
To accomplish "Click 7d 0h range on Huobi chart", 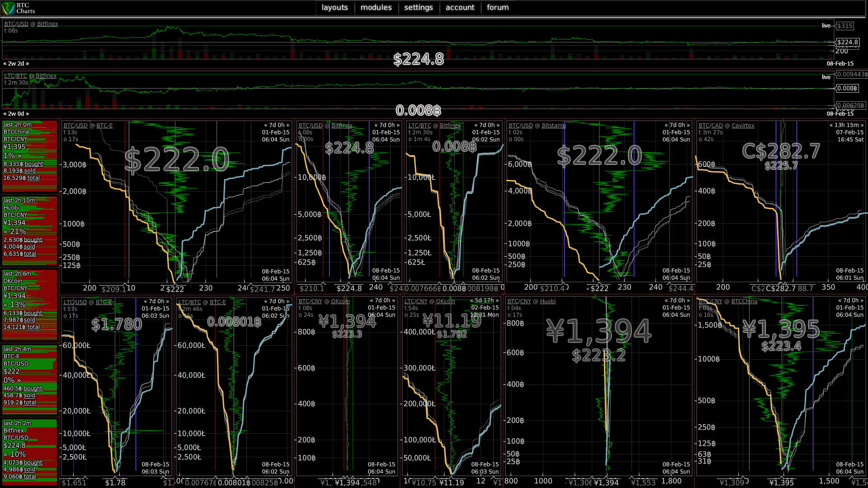I will 677,300.
